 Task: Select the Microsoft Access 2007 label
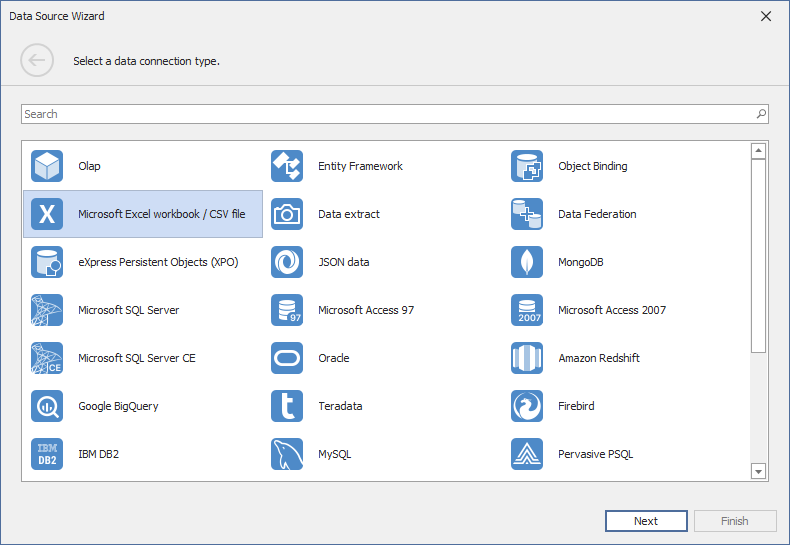coord(612,310)
